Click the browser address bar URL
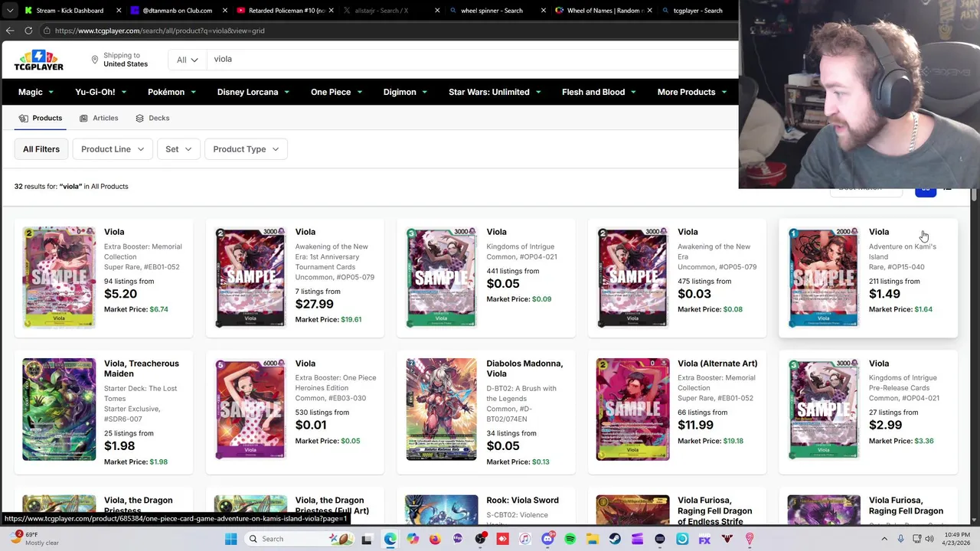Viewport: 980px width, 551px height. (x=159, y=31)
